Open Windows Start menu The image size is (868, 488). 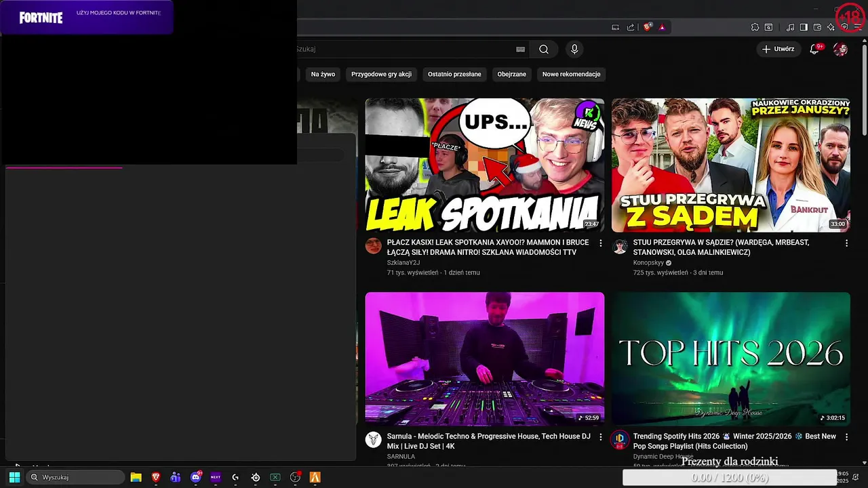14,477
